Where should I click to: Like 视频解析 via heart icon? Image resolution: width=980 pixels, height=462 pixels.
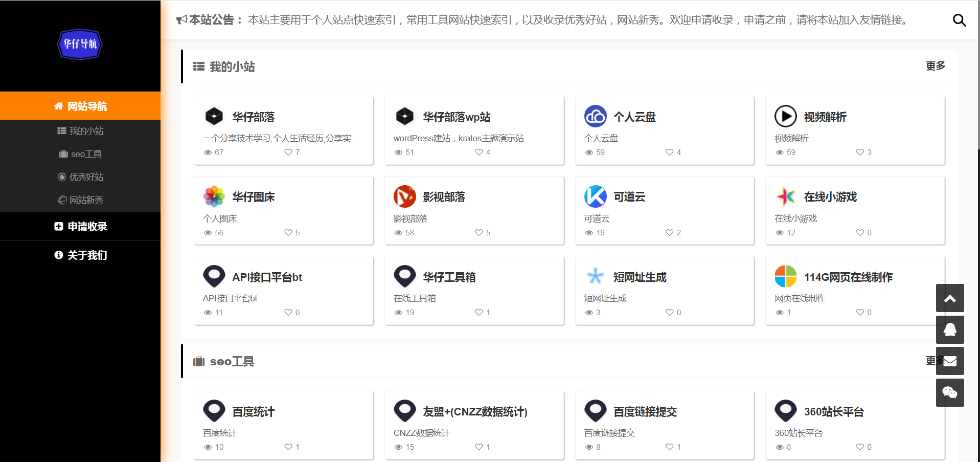pos(860,152)
